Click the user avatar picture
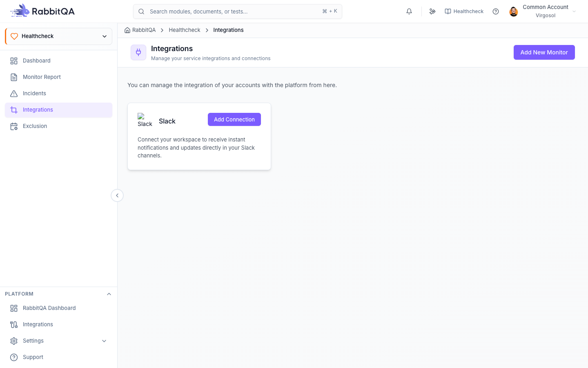This screenshot has height=368, width=588. click(514, 11)
